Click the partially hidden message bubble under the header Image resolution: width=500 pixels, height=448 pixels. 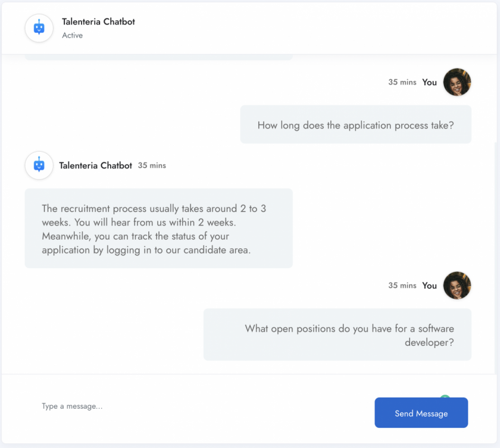tap(159, 57)
